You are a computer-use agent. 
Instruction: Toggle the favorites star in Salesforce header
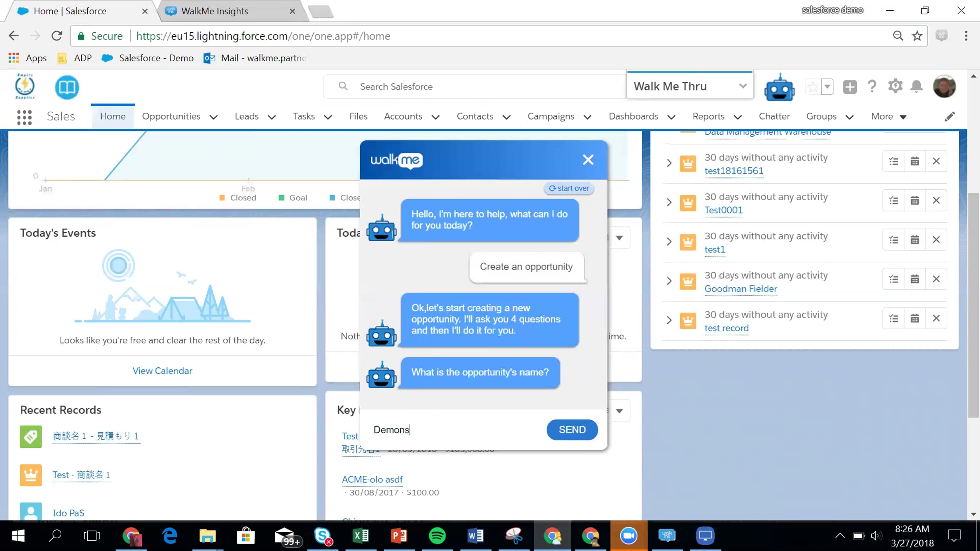coord(813,87)
